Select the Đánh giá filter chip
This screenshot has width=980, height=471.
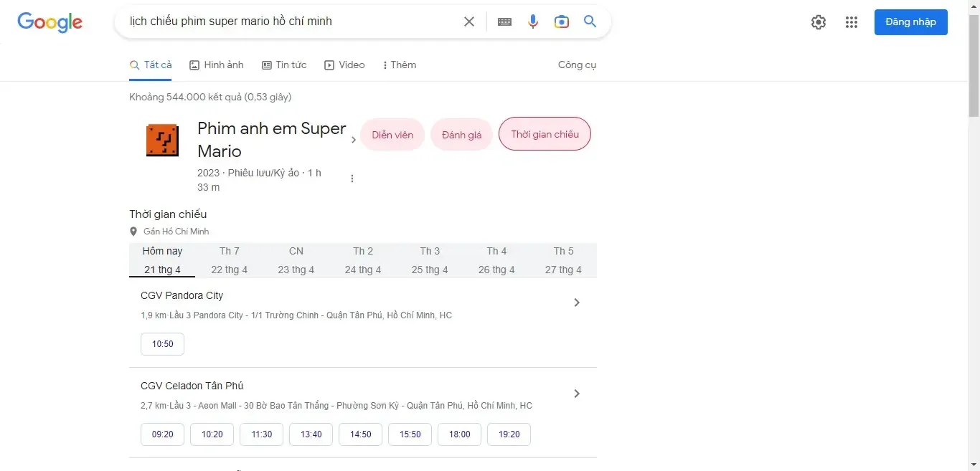click(461, 134)
